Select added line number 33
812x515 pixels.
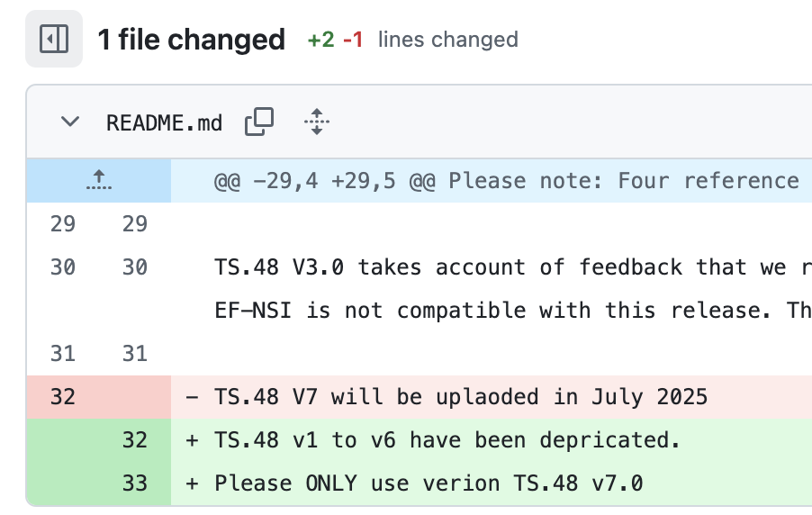pyautogui.click(x=135, y=483)
